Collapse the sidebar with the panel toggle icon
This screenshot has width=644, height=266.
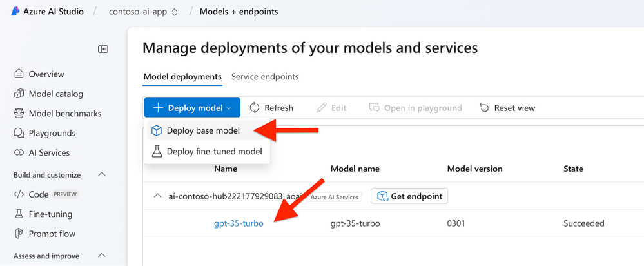tap(102, 49)
